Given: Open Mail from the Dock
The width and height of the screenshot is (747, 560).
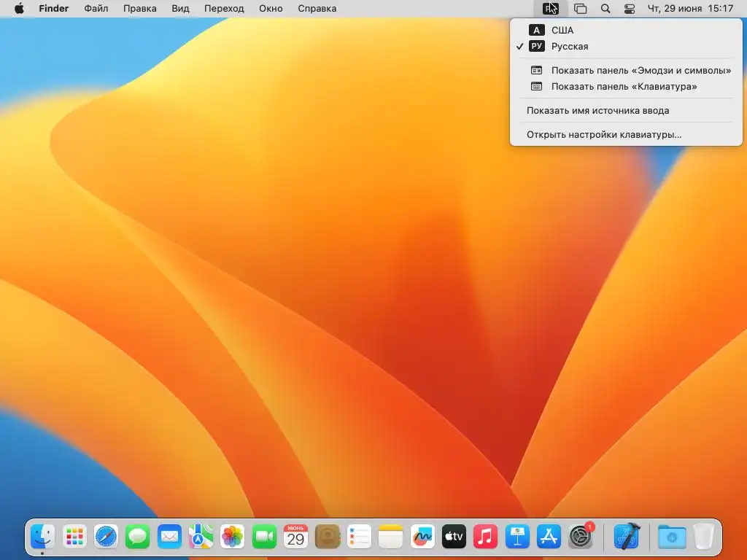Looking at the screenshot, I should pyautogui.click(x=169, y=537).
